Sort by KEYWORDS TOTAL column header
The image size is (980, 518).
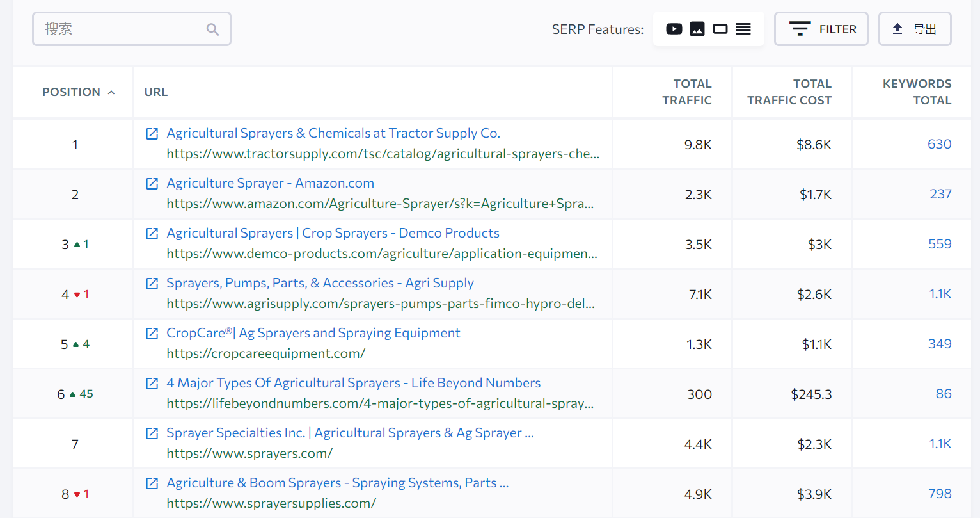point(917,92)
